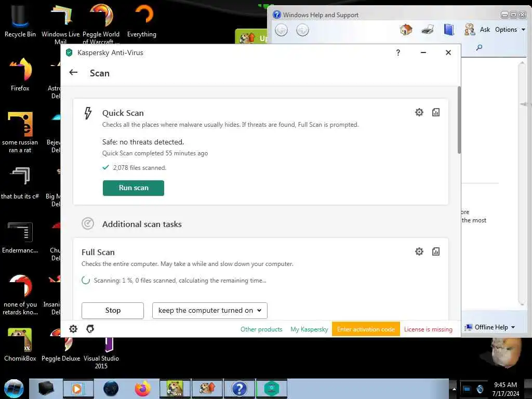
Task: Open 'keep the computer turned on' dropdown
Action: click(x=210, y=311)
